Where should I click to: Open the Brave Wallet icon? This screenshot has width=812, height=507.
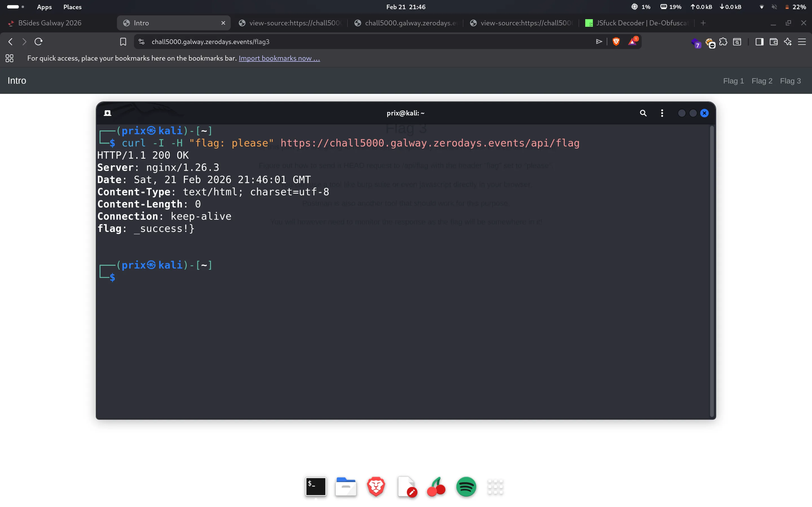pyautogui.click(x=773, y=42)
